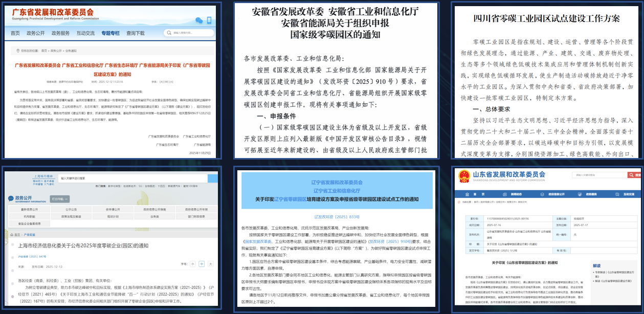Open the 政策法规及解读 category on Shanghai site

click(72, 216)
